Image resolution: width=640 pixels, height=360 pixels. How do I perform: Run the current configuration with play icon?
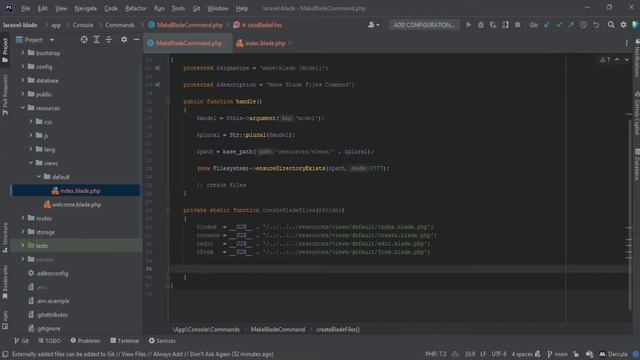pos(469,25)
